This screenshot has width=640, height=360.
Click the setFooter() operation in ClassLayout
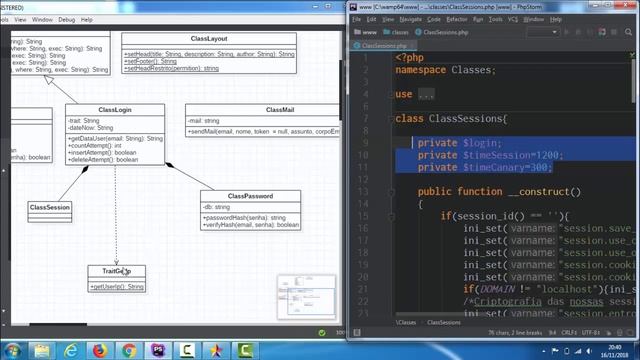151,61
